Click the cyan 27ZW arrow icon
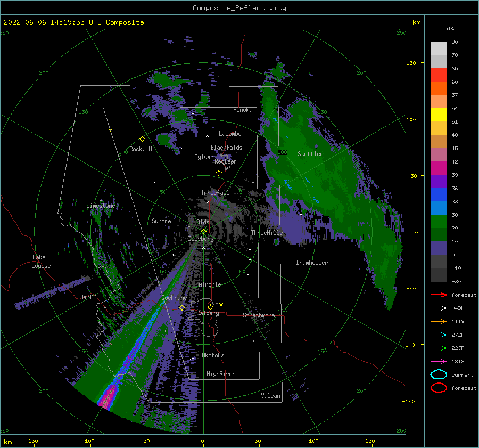479x448 pixels. (439, 335)
